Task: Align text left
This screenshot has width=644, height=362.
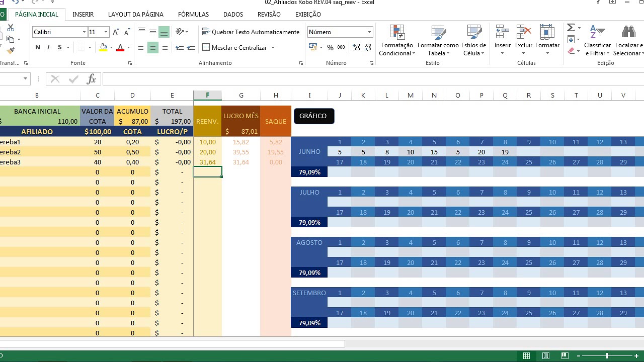Action: pos(142,48)
